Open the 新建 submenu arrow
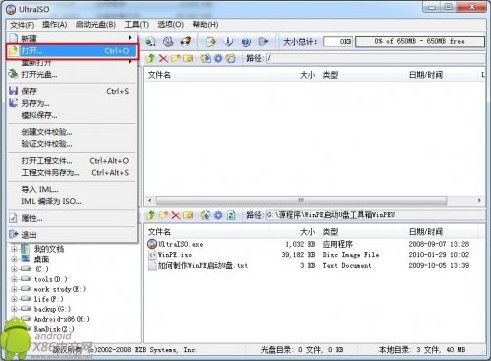Image resolution: width=491 pixels, height=361 pixels. [130, 38]
